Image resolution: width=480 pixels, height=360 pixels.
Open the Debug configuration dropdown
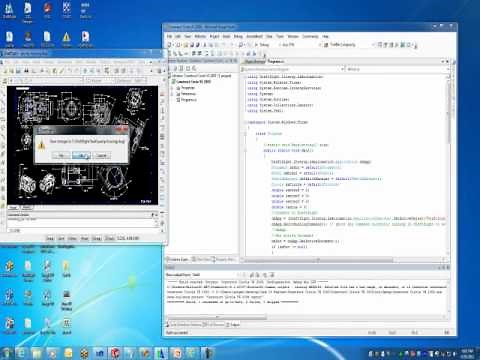click(269, 44)
